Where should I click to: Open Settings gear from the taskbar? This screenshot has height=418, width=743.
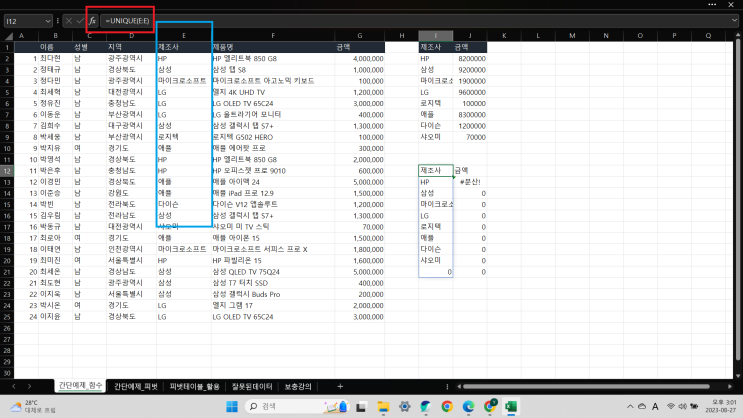point(404,407)
